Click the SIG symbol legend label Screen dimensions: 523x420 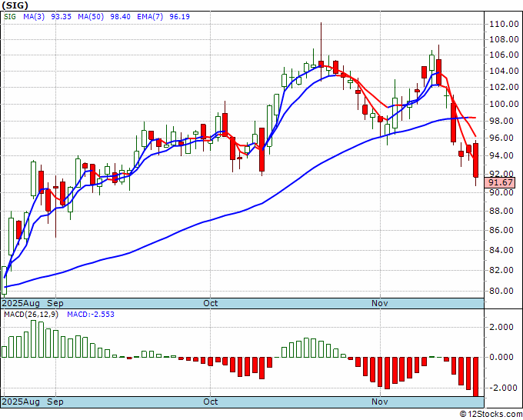[10, 16]
